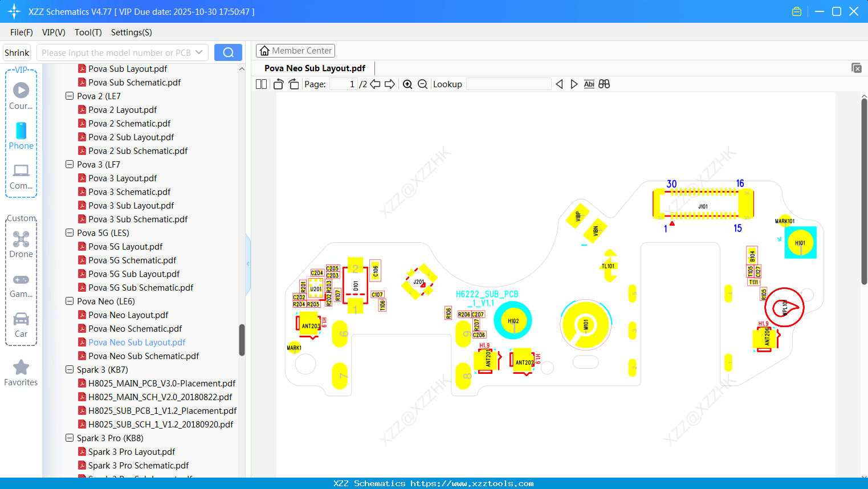Open Pova 5G Schematic.pdf
Viewport: 868px width, 489px height.
[131, 260]
